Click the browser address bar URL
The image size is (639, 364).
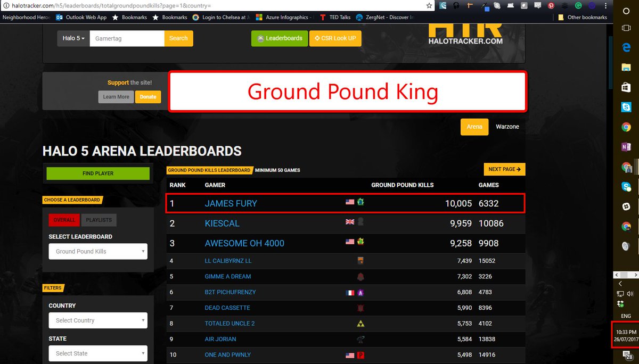tap(111, 5)
